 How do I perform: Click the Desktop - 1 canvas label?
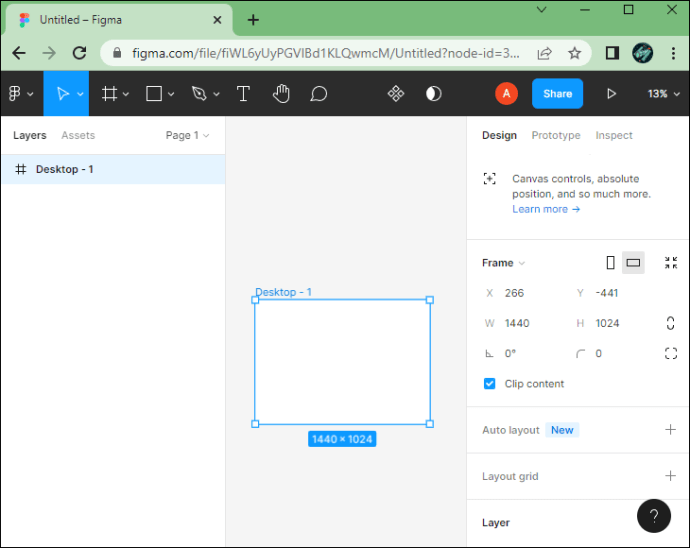pos(283,292)
